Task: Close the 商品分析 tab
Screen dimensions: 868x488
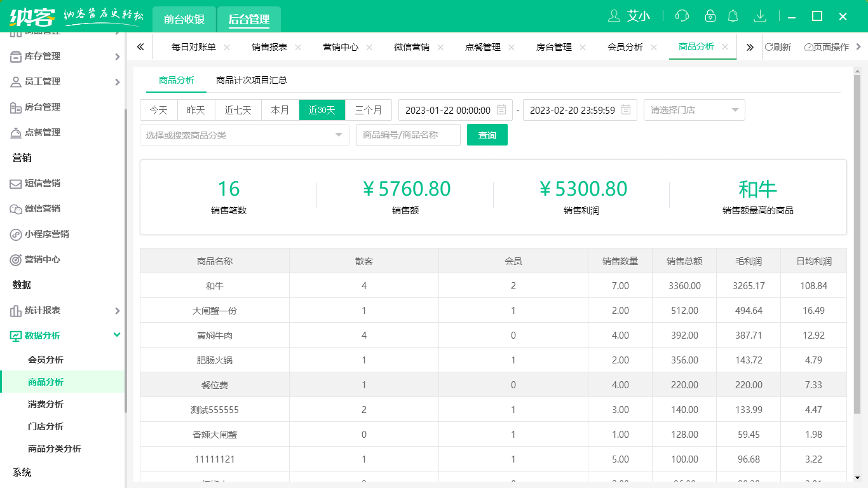Action: (725, 47)
